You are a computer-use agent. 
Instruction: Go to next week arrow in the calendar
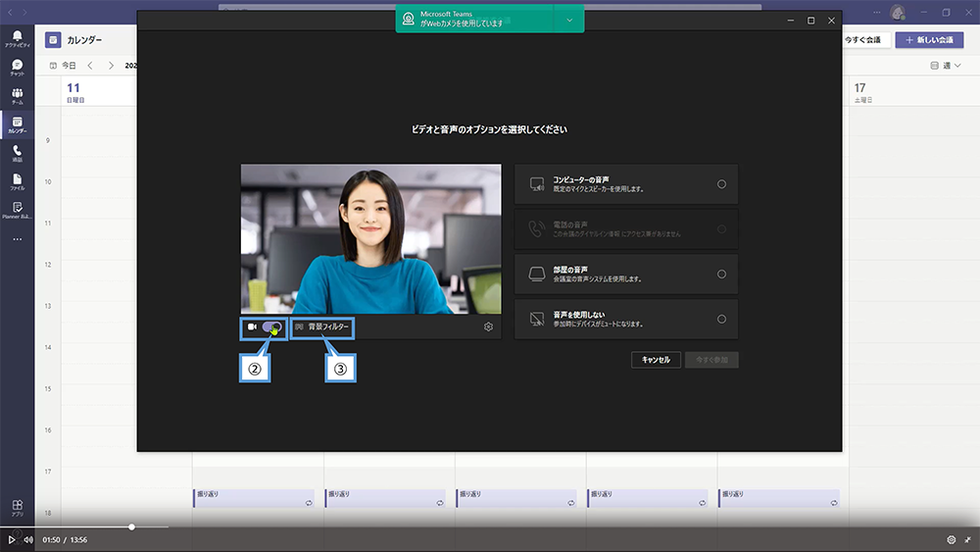(x=111, y=65)
